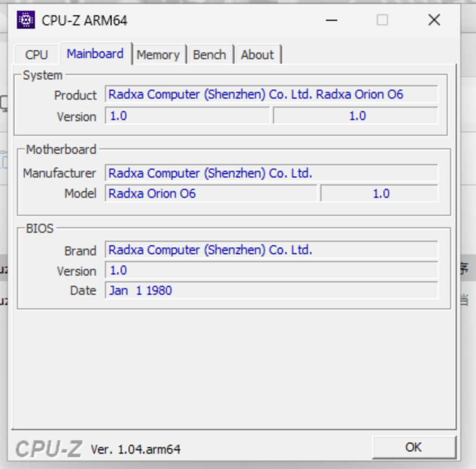Click the Product label
This screenshot has width=476, height=469.
click(x=75, y=96)
